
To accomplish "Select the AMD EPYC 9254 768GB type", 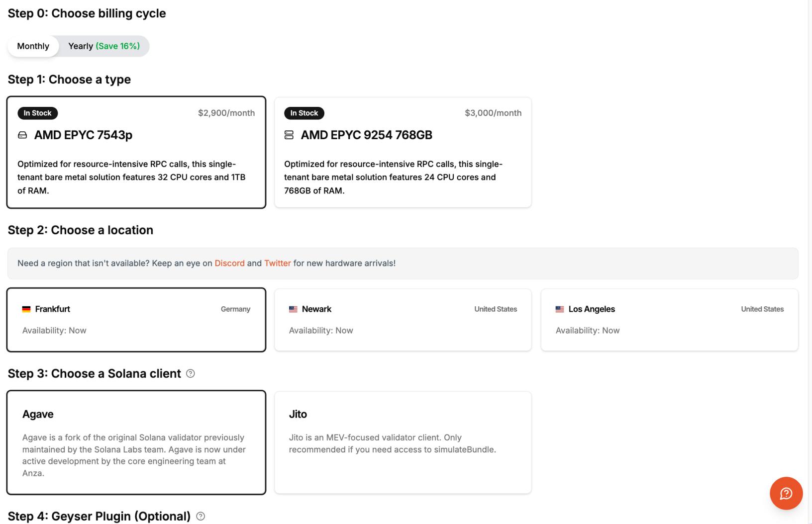I will coord(403,152).
